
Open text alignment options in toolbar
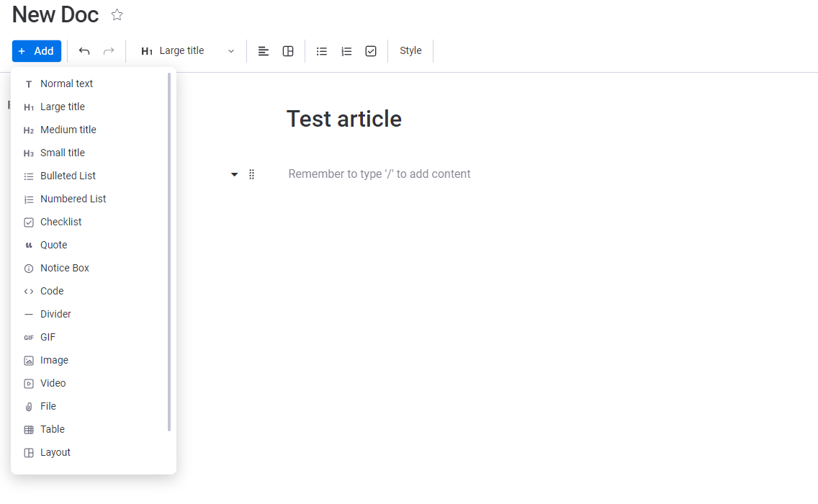click(x=264, y=51)
